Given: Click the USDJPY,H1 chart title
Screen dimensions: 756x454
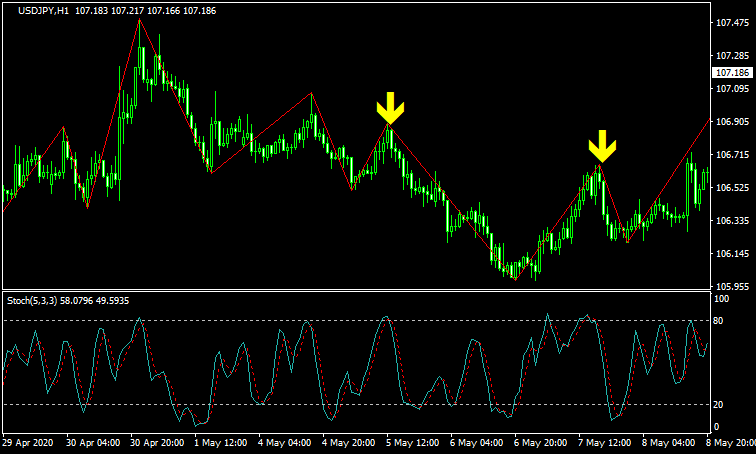Looking at the screenshot, I should click(x=43, y=11).
